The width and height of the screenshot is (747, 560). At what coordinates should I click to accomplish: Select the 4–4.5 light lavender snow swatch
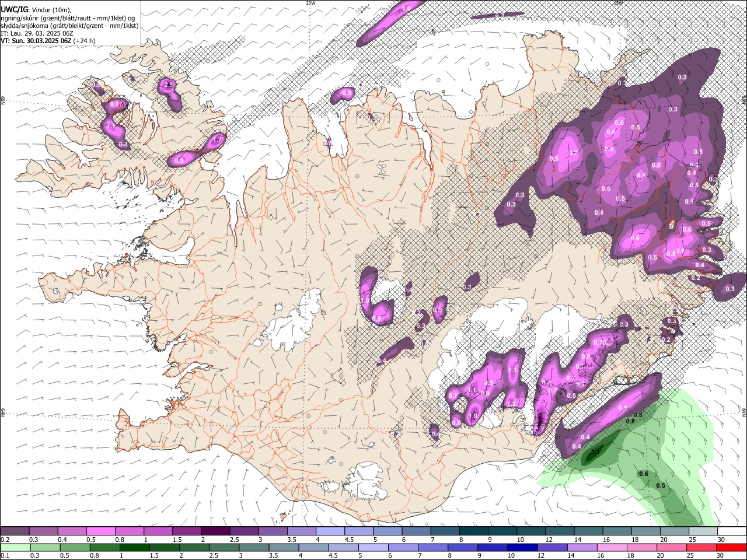329,531
